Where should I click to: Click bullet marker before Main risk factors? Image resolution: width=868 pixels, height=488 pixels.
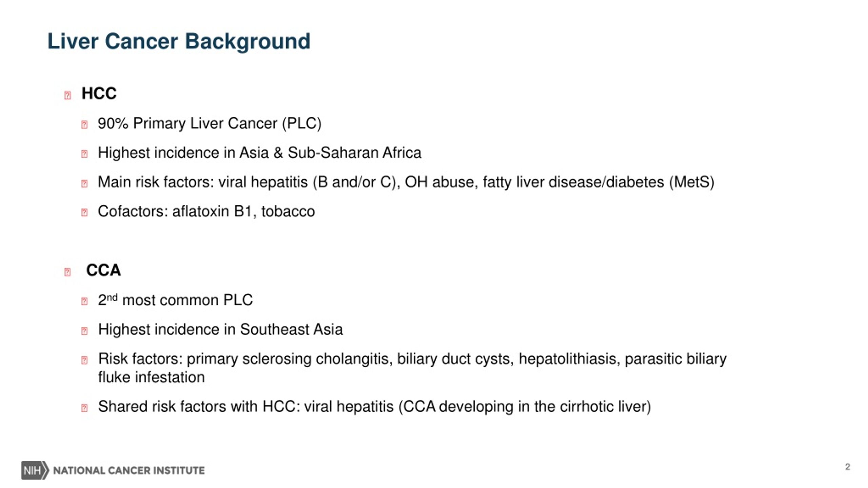tap(84, 183)
